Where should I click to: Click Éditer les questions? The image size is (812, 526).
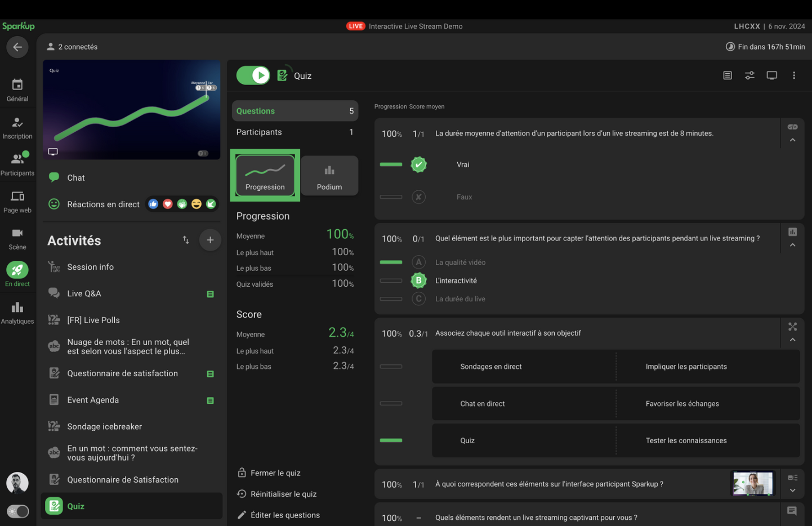pos(285,515)
